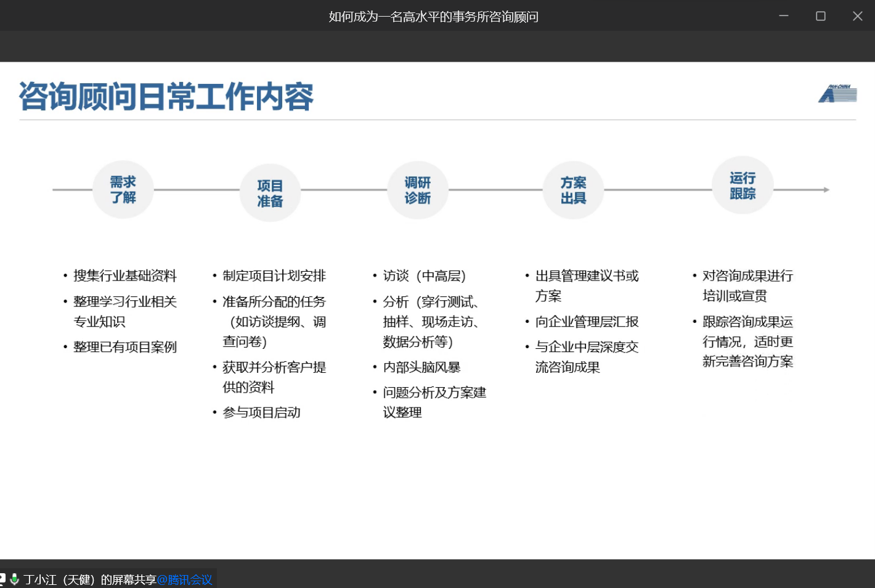Click the bullet 参与项目启动
This screenshot has height=588, width=875.
pos(261,413)
